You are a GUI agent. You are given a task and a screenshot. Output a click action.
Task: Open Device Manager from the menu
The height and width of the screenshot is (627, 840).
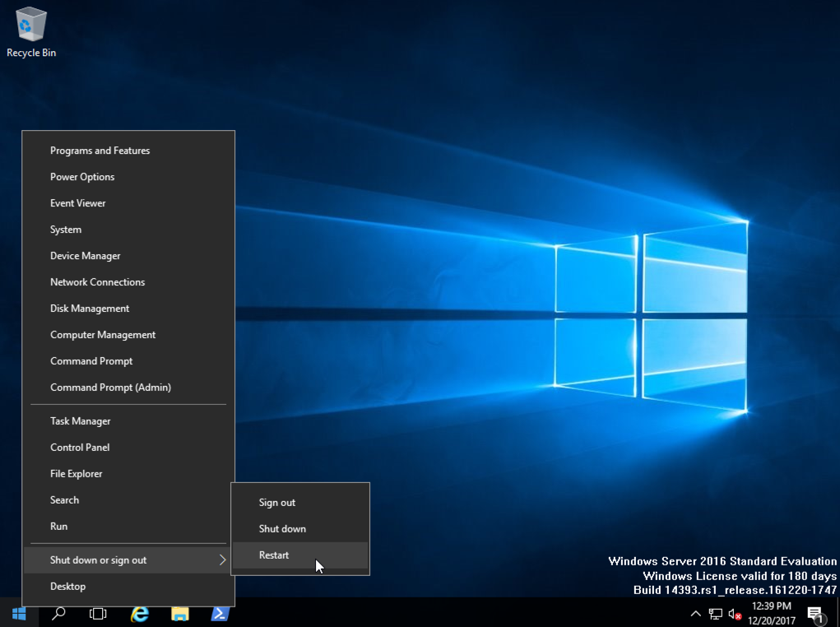(86, 256)
